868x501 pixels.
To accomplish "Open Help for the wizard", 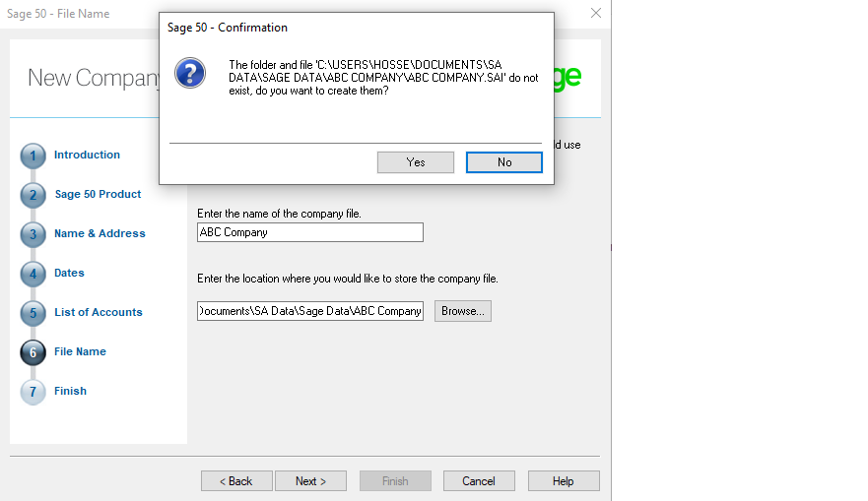I will click(x=564, y=481).
